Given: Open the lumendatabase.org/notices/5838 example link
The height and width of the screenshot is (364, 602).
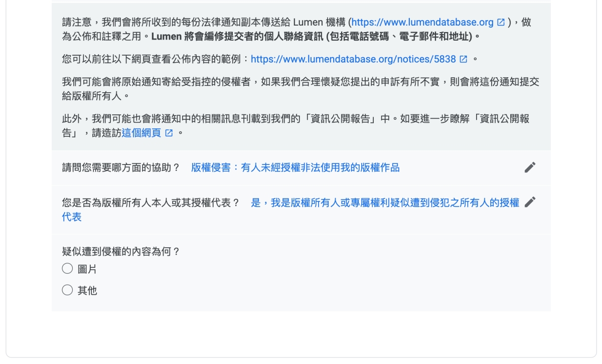Looking at the screenshot, I should pyautogui.click(x=353, y=59).
